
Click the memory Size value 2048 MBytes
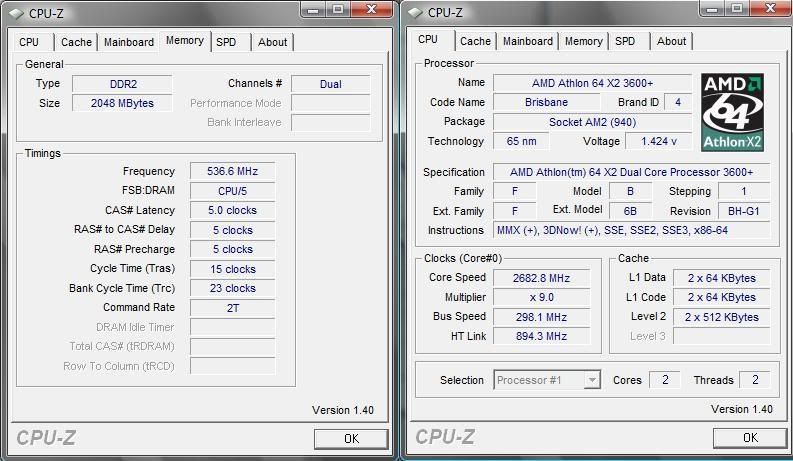pyautogui.click(x=122, y=103)
